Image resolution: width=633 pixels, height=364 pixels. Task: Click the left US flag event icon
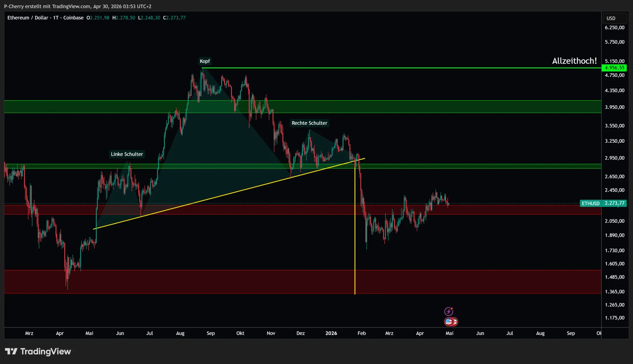pos(448,321)
